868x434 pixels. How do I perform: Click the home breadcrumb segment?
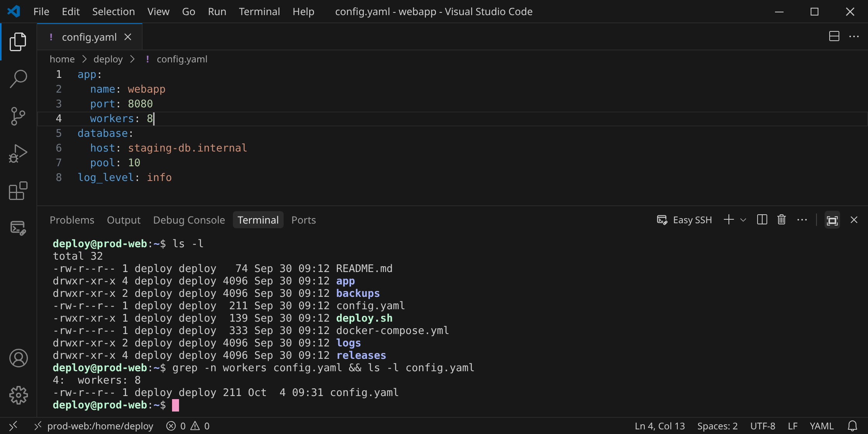pos(62,59)
